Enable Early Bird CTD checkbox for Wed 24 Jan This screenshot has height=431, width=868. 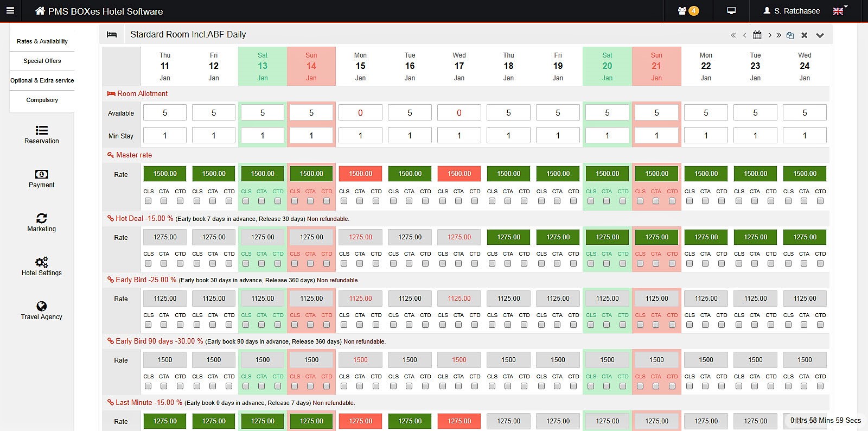[x=820, y=325]
